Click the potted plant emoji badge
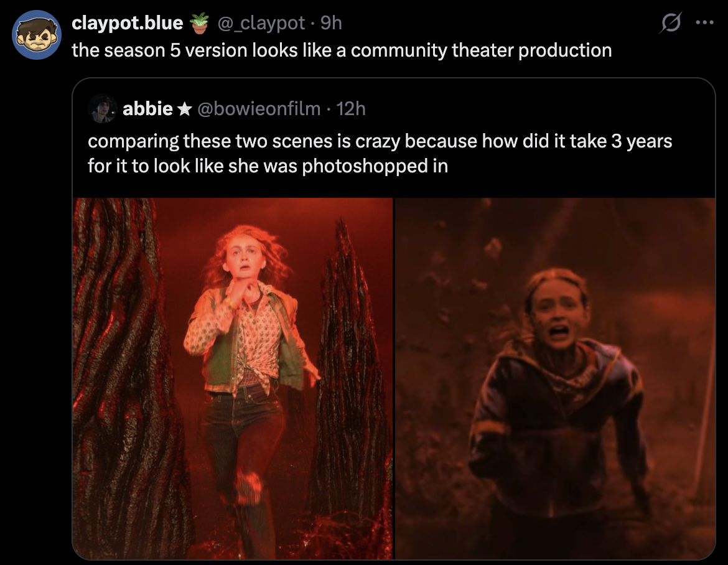Screen dimensions: 728x565 click(200, 23)
